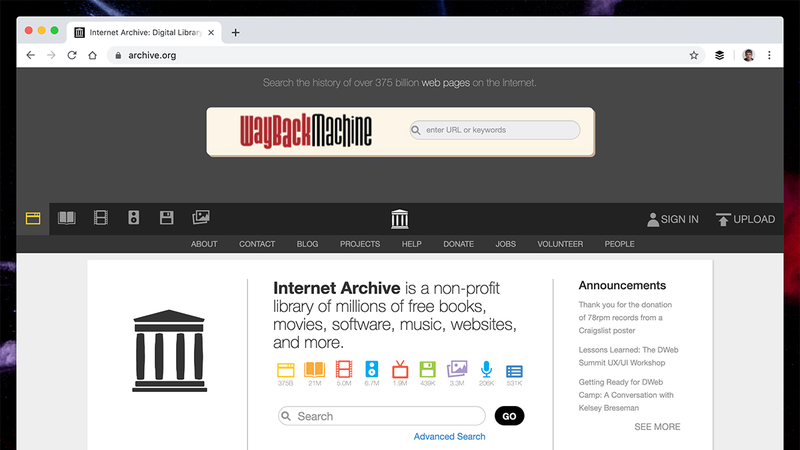Open the PEOPLE menu item
This screenshot has height=450, width=800.
point(620,244)
